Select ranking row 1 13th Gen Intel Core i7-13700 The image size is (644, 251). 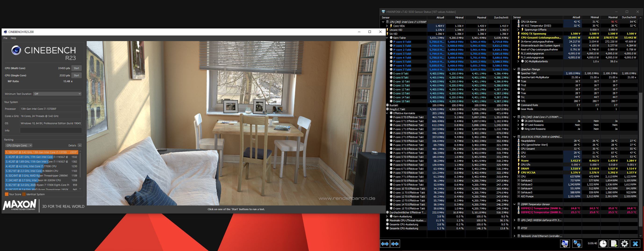click(42, 152)
